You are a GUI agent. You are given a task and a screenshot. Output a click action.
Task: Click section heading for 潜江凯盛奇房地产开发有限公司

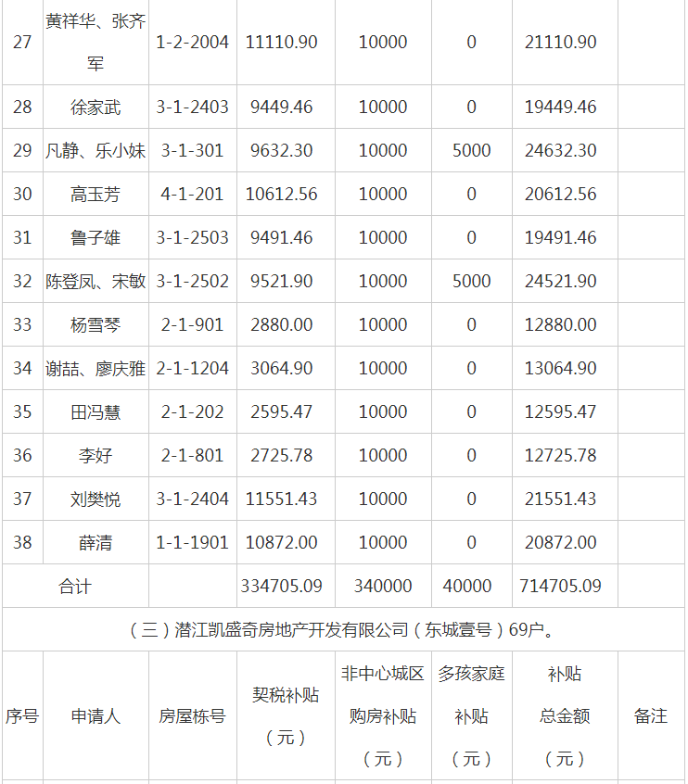(343, 630)
